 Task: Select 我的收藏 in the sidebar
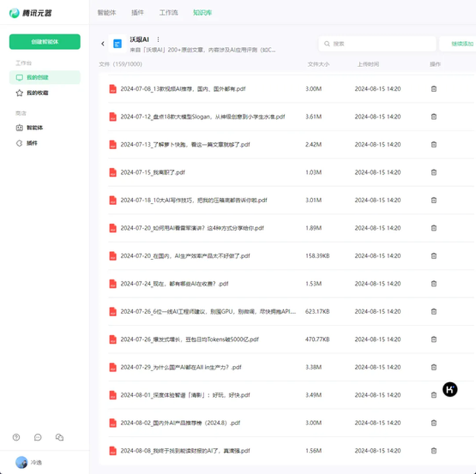[37, 93]
